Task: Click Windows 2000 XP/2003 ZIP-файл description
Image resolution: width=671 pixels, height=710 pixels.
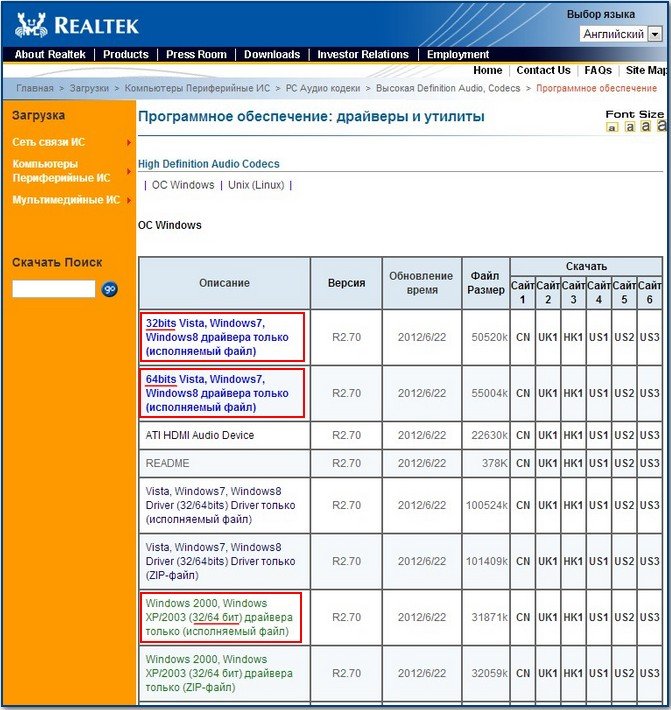Action: [219, 673]
